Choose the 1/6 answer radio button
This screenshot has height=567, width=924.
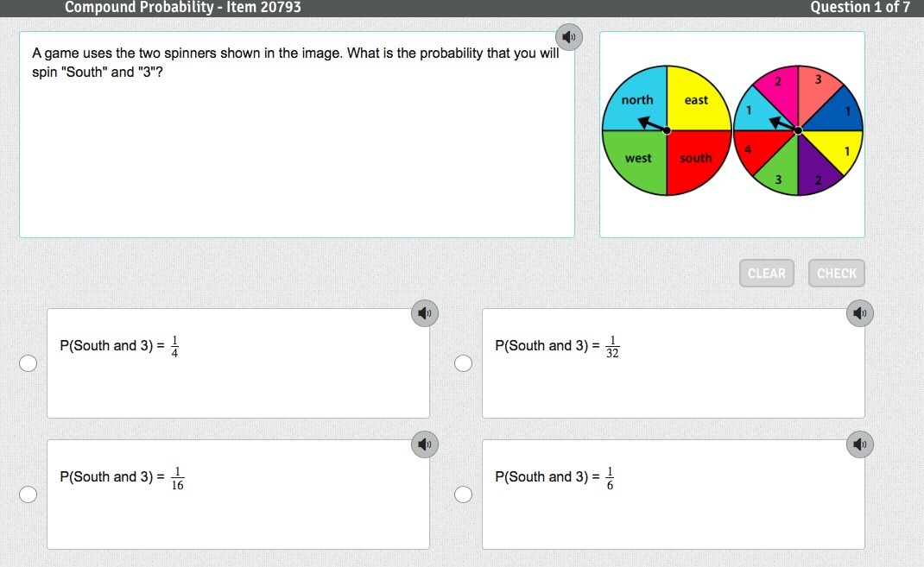[464, 495]
